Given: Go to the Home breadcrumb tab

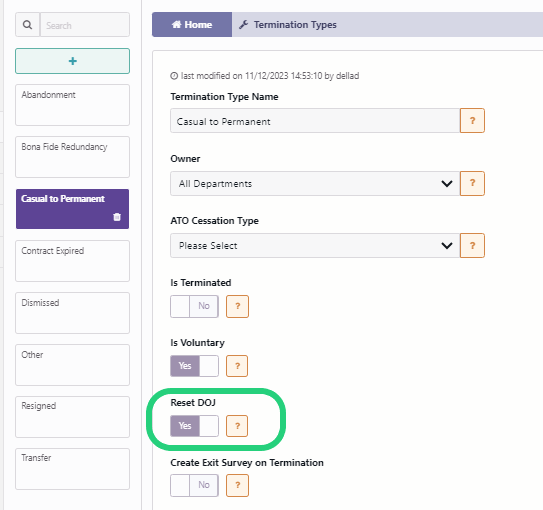Looking at the screenshot, I should [192, 25].
